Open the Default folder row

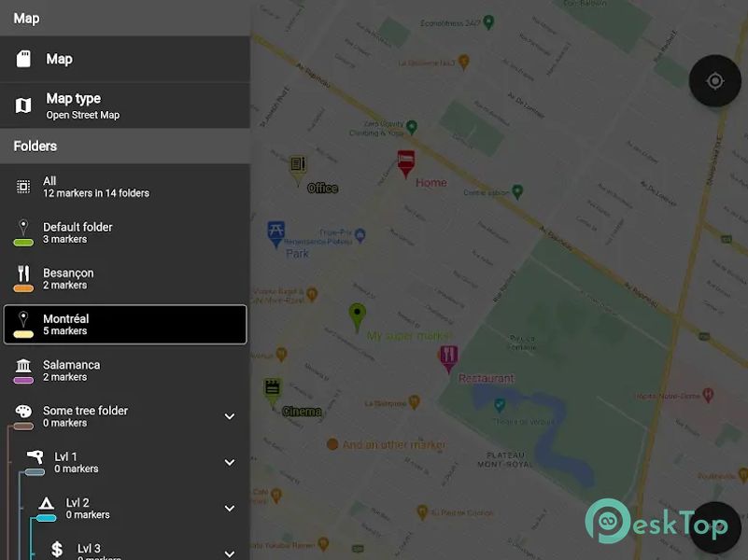pyautogui.click(x=125, y=232)
